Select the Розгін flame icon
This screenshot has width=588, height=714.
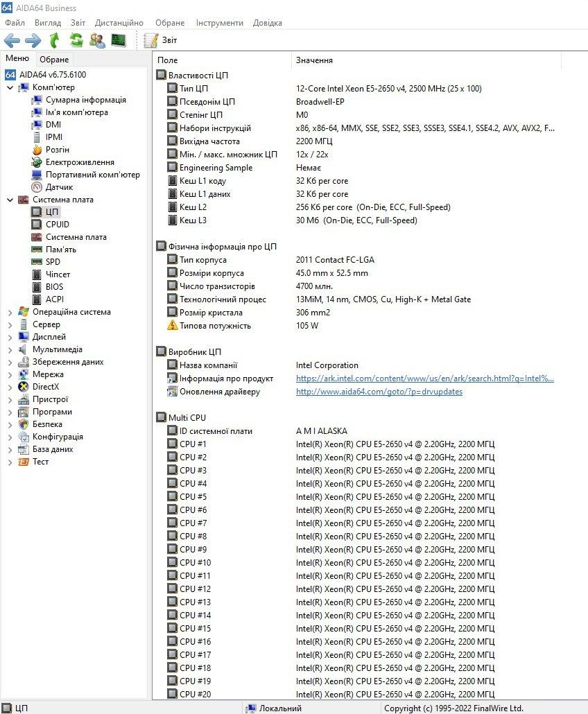pos(37,150)
